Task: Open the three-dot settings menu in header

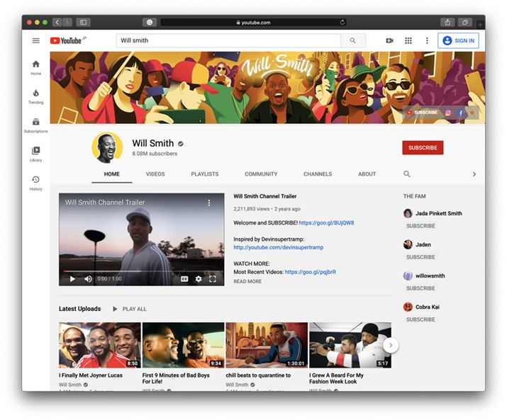Action: pos(427,40)
